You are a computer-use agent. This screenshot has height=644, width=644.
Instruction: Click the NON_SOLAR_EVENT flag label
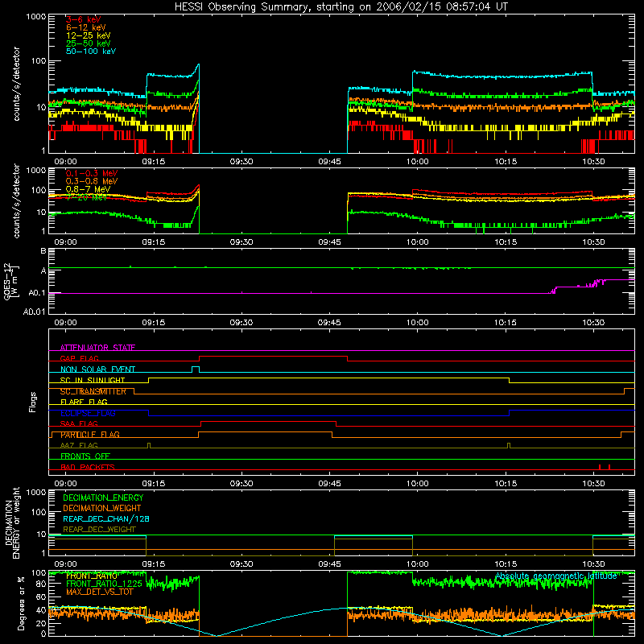97,369
